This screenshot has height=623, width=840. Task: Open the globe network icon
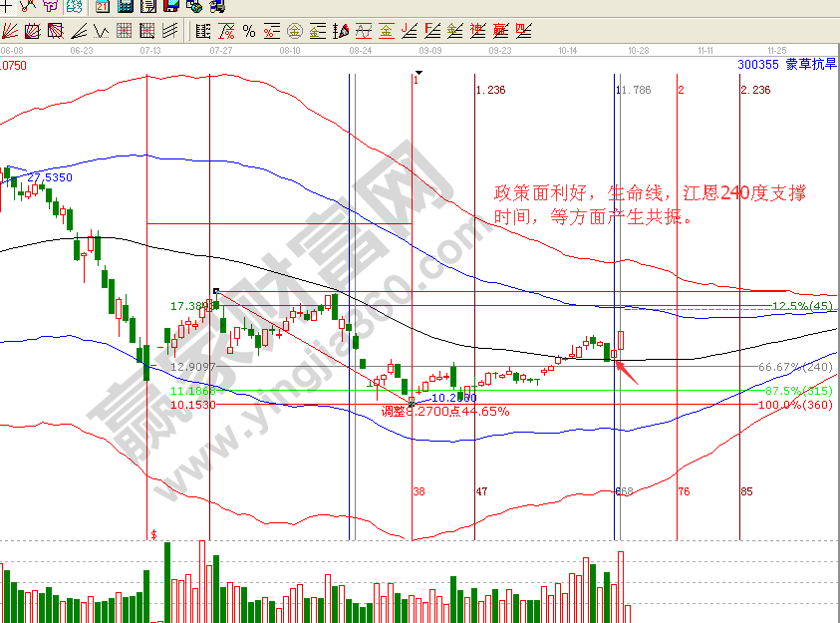tap(193, 6)
